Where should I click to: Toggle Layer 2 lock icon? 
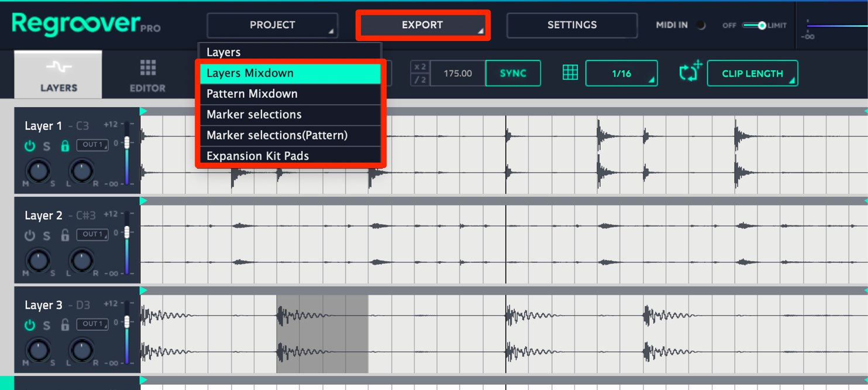[x=65, y=235]
